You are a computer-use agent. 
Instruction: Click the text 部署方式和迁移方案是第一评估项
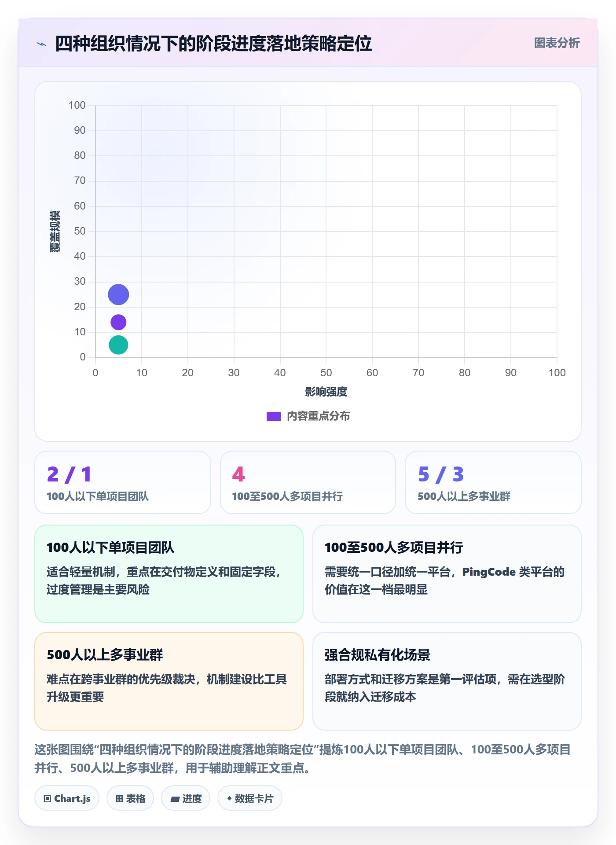(x=411, y=679)
